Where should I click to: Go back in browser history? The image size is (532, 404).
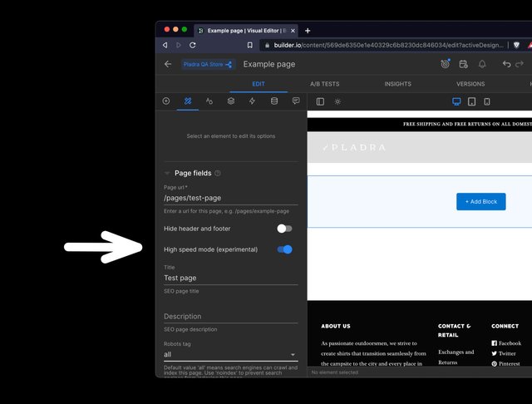point(165,45)
